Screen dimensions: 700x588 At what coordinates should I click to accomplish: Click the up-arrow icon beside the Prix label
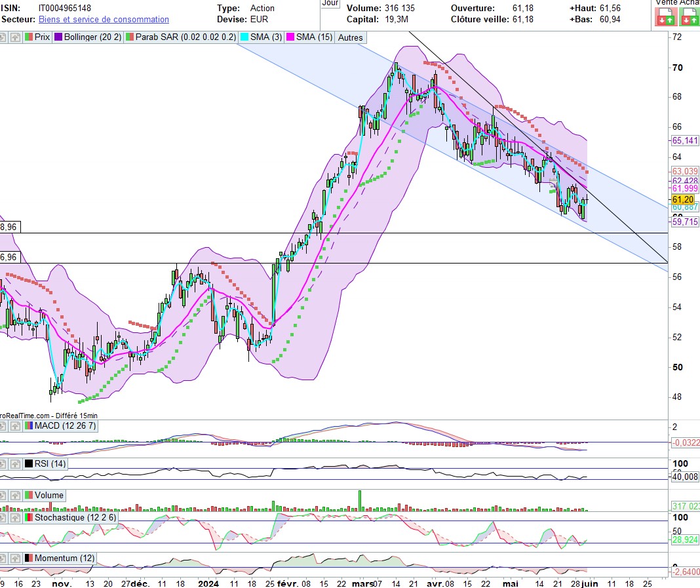[15, 37]
